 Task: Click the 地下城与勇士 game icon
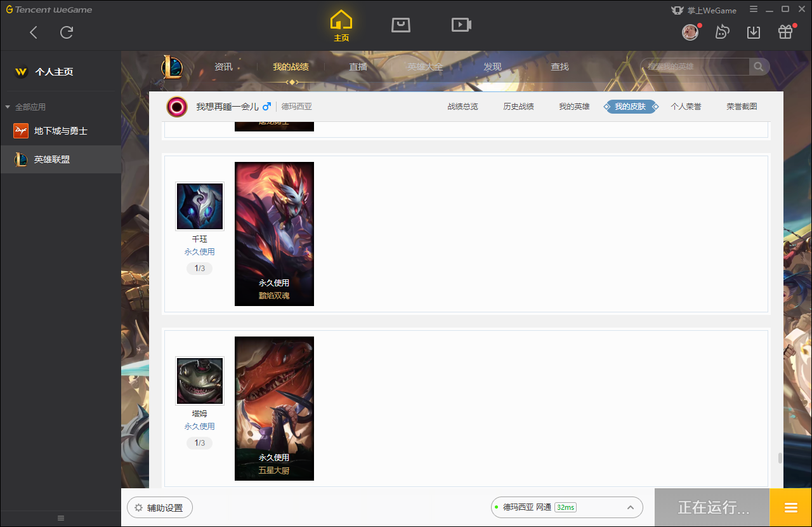coord(21,131)
